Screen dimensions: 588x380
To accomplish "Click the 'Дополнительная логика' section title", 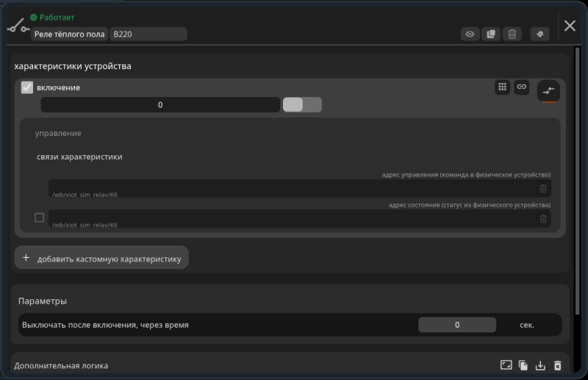I will [61, 365].
